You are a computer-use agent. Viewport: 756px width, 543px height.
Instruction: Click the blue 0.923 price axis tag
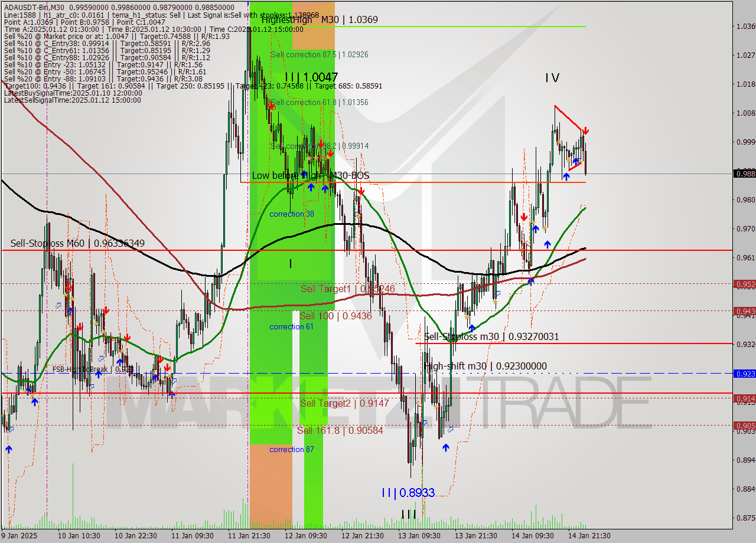click(x=744, y=374)
